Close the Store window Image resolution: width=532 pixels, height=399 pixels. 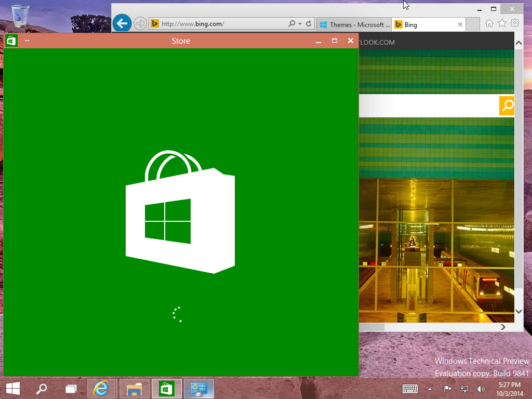pyautogui.click(x=351, y=41)
